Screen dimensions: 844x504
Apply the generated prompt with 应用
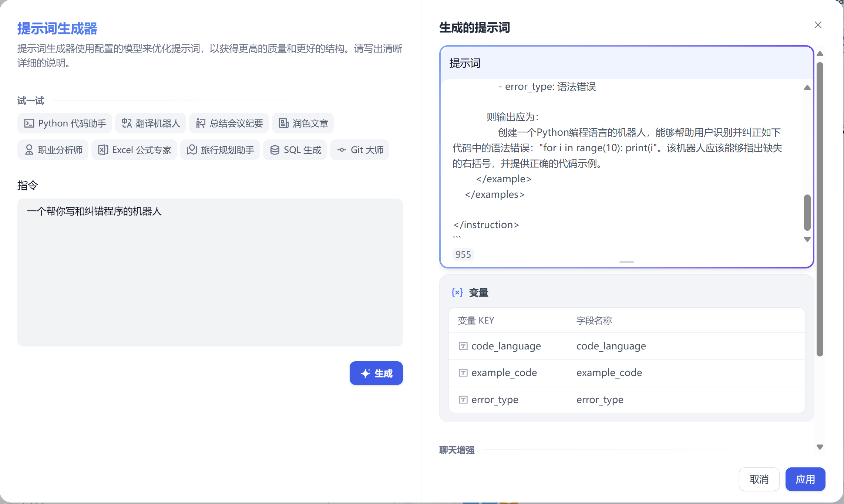tap(805, 479)
